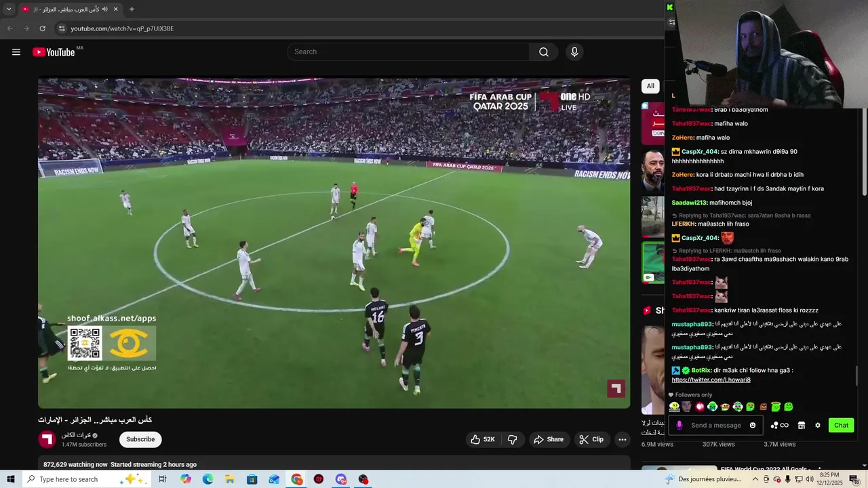Open chat settings gear icon
This screenshot has height=488, width=868.
[x=818, y=426]
